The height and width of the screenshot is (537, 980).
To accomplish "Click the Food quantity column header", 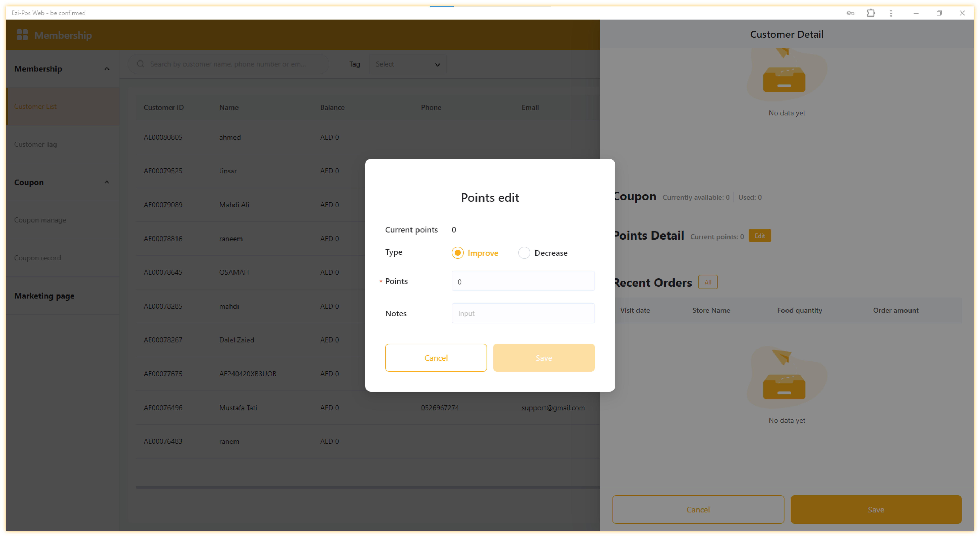I will (799, 310).
